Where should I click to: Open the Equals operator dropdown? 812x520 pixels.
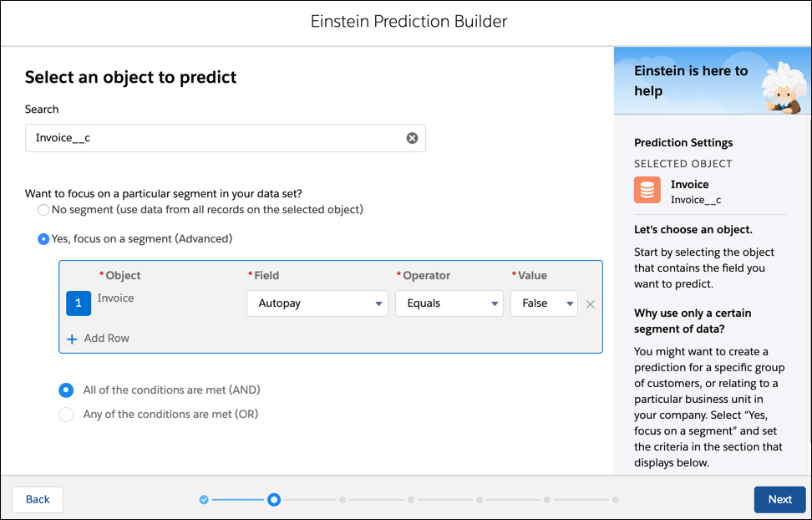tap(449, 303)
